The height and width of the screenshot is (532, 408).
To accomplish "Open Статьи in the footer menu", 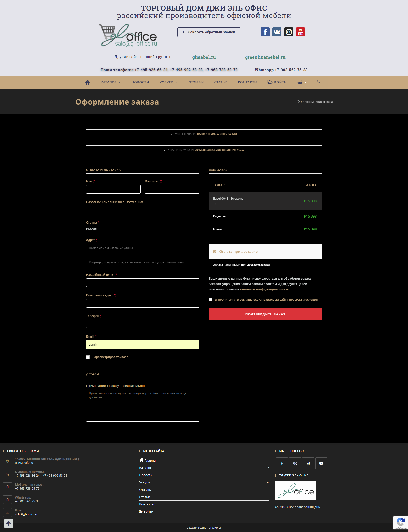I will click(145, 497).
